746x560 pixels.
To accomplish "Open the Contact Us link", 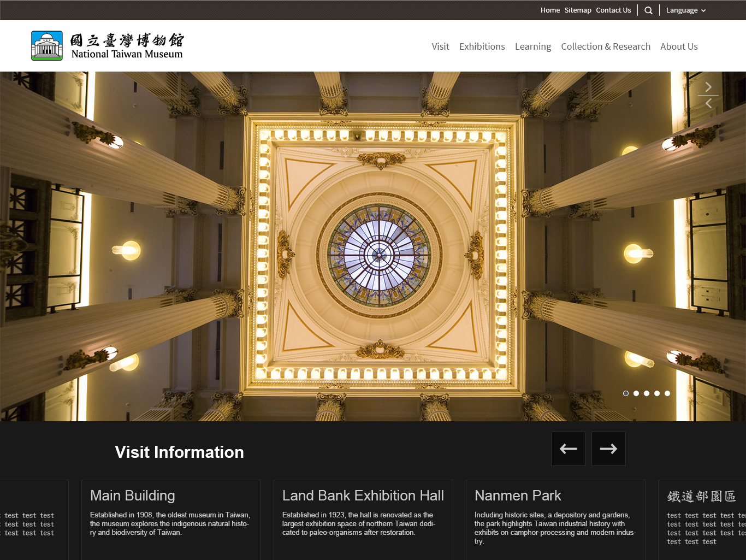I will (613, 10).
